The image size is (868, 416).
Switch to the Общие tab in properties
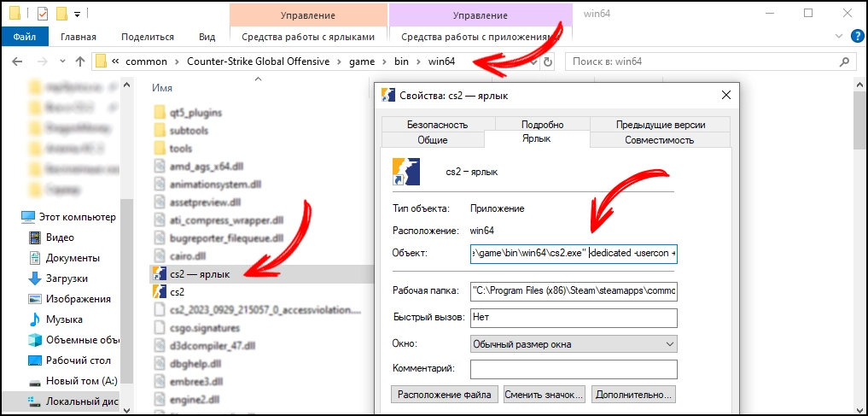coord(433,140)
